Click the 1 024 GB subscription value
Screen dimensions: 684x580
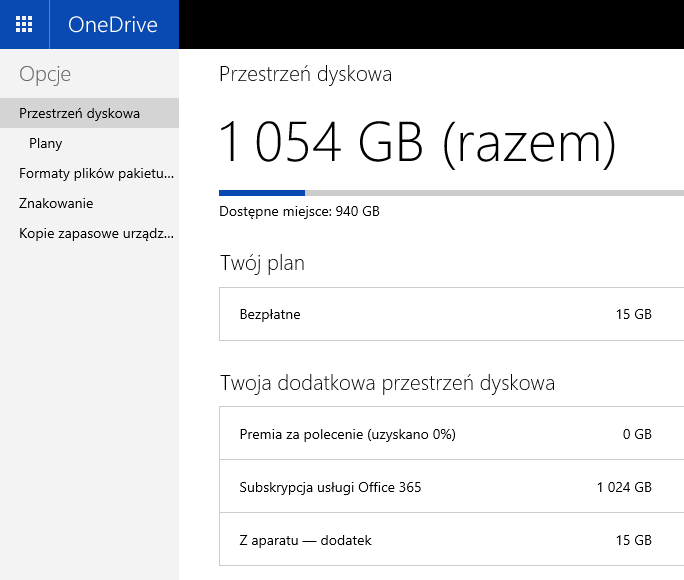pyautogui.click(x=623, y=487)
